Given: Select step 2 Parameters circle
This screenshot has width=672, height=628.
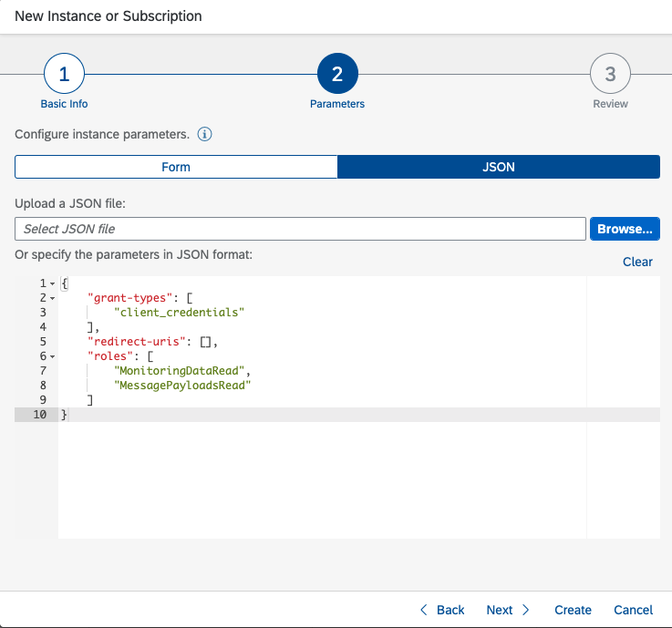Looking at the screenshot, I should 337,75.
